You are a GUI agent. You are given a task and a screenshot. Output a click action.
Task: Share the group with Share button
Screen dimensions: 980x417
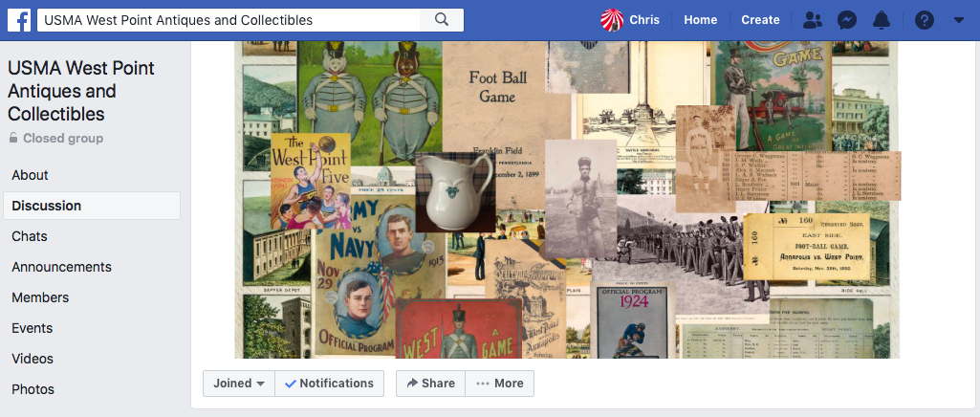tap(430, 384)
